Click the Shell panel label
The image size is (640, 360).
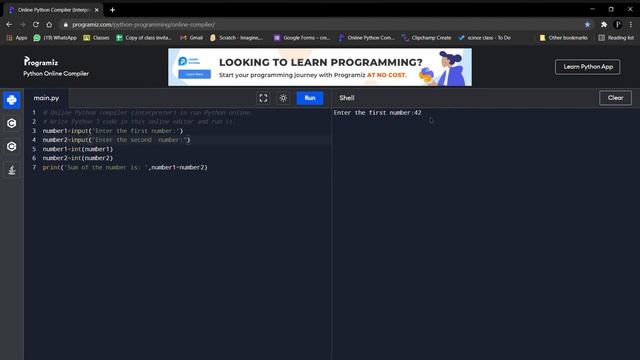(347, 98)
